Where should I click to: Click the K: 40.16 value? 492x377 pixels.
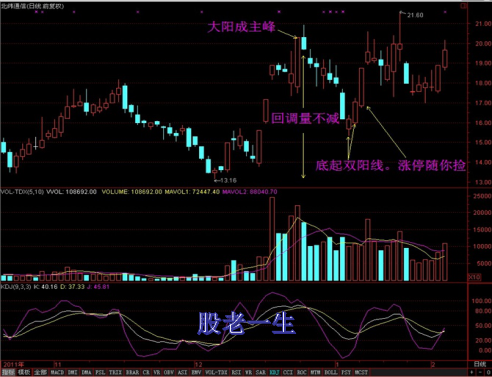(x=45, y=287)
